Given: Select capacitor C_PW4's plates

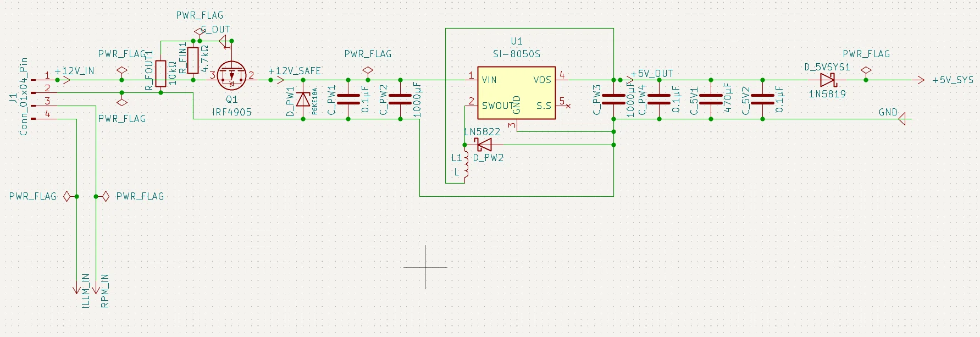Looking at the screenshot, I should (660, 99).
